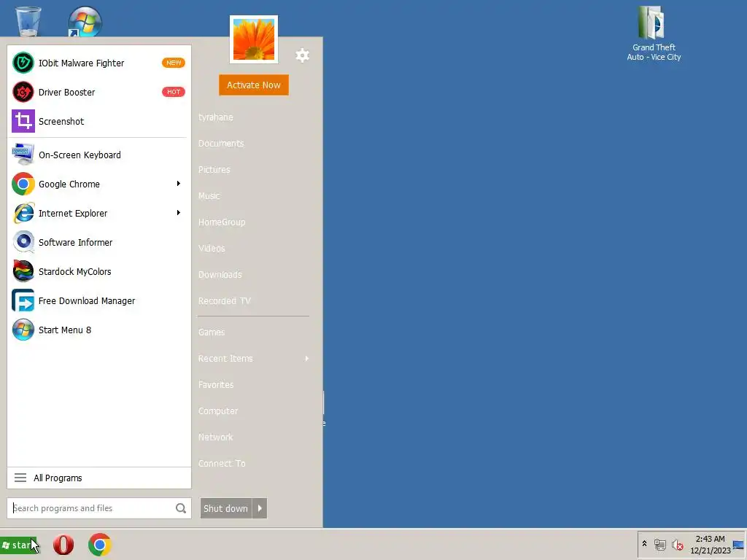Viewport: 747px width, 560px height.
Task: Click the search magnifier icon
Action: pos(181,508)
